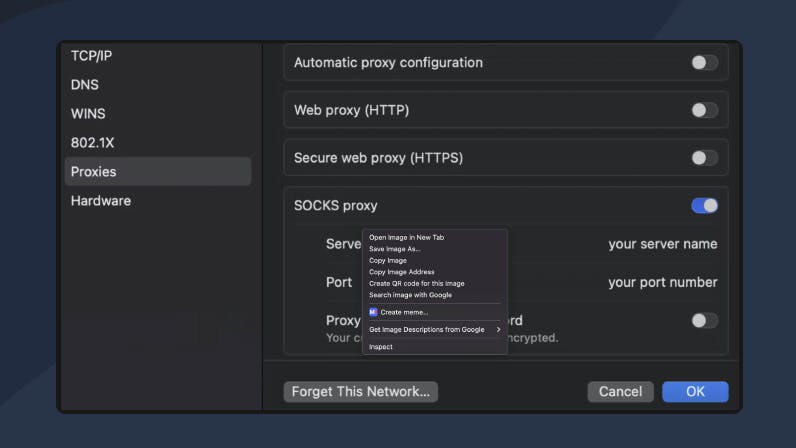This screenshot has width=796, height=448.
Task: Click the 'SOCKS proxy' label
Action: pos(336,206)
